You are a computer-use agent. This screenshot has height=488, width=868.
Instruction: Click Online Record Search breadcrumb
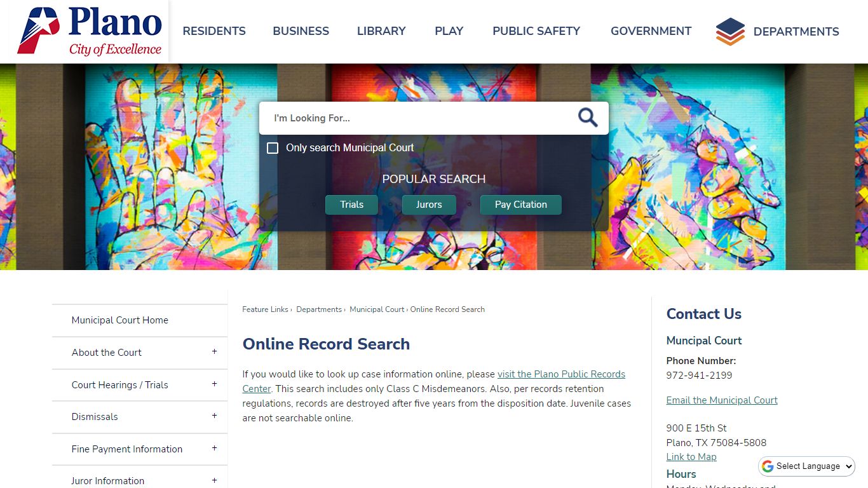tap(447, 309)
